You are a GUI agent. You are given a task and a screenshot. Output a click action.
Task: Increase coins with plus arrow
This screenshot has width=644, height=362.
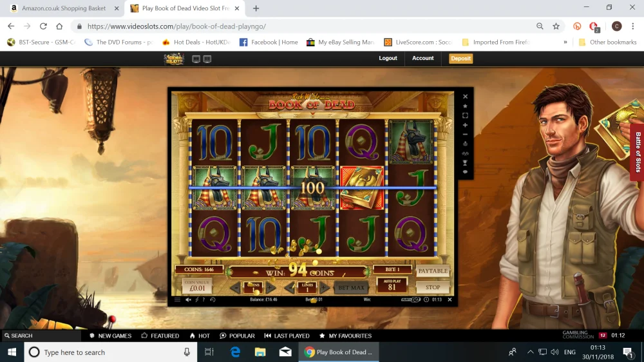[270, 287]
